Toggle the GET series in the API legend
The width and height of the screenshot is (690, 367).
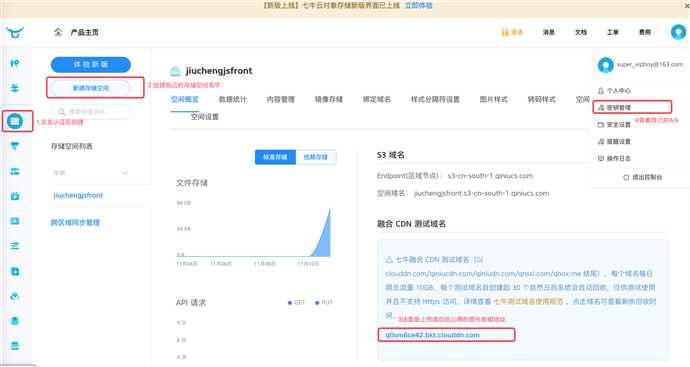pos(296,303)
